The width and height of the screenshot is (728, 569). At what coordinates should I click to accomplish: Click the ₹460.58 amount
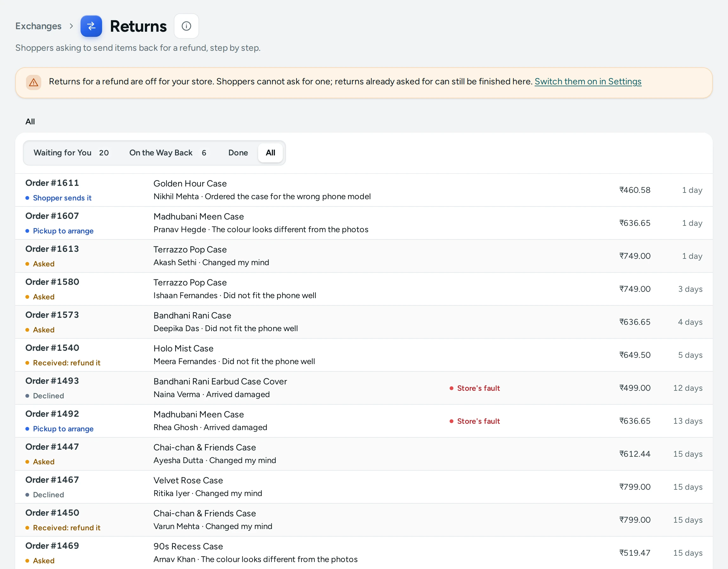coord(635,190)
